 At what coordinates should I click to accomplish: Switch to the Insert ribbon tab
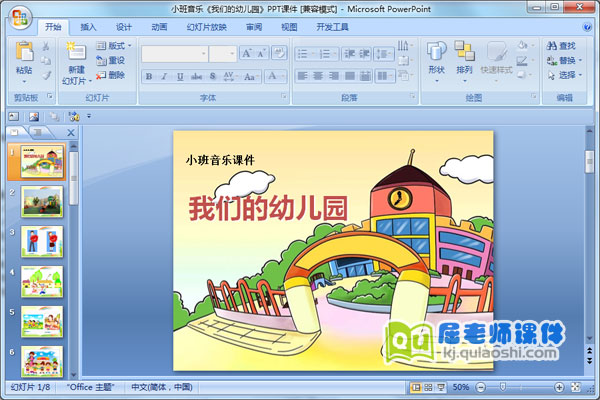pos(88,27)
